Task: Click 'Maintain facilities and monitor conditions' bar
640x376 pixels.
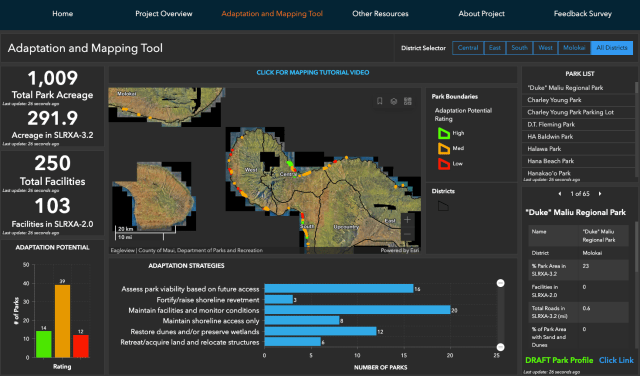Action: tap(357, 310)
